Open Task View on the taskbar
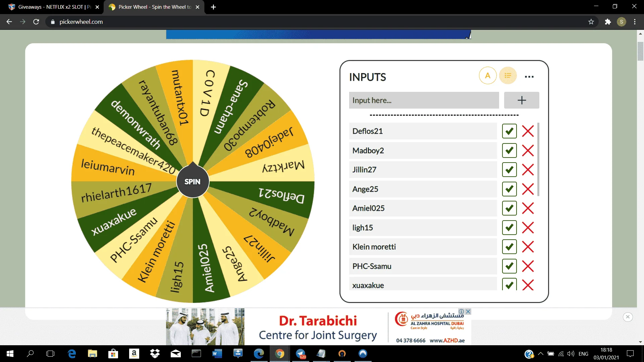This screenshot has width=644, height=362. [x=50, y=354]
